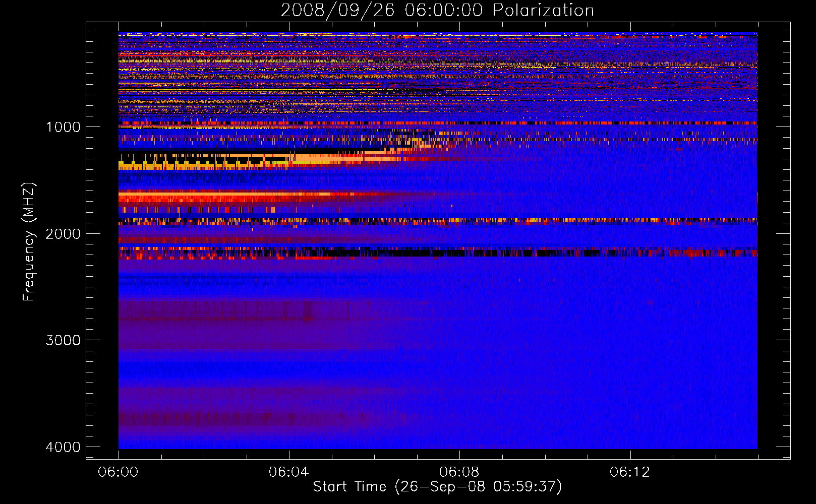The width and height of the screenshot is (816, 504).
Task: Click the 1000 frequency tick label
Action: (63, 127)
